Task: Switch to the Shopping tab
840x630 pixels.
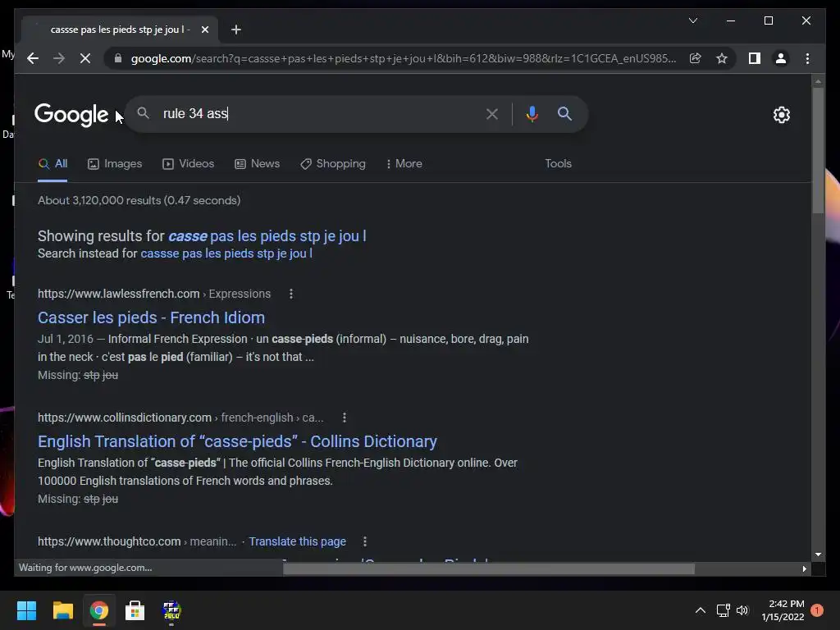Action: click(x=333, y=163)
